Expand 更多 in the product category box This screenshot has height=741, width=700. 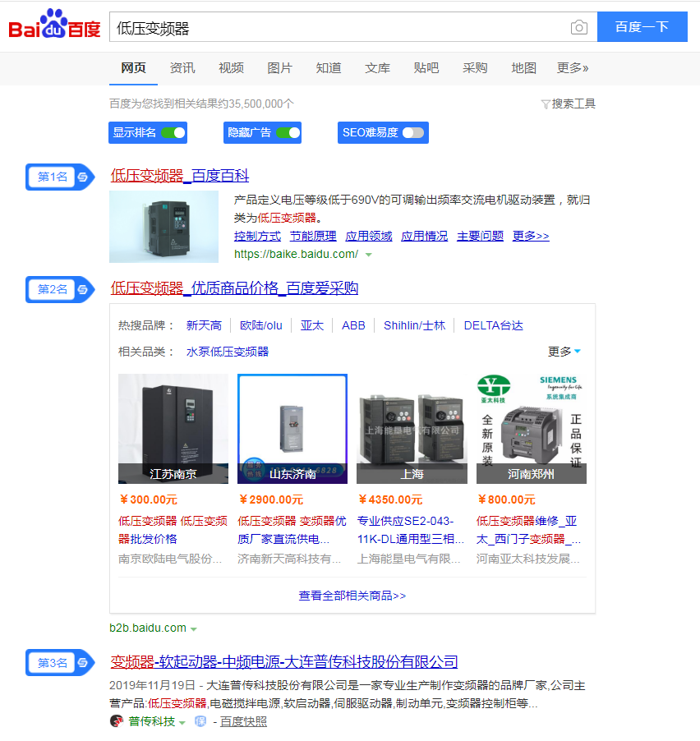click(x=564, y=352)
